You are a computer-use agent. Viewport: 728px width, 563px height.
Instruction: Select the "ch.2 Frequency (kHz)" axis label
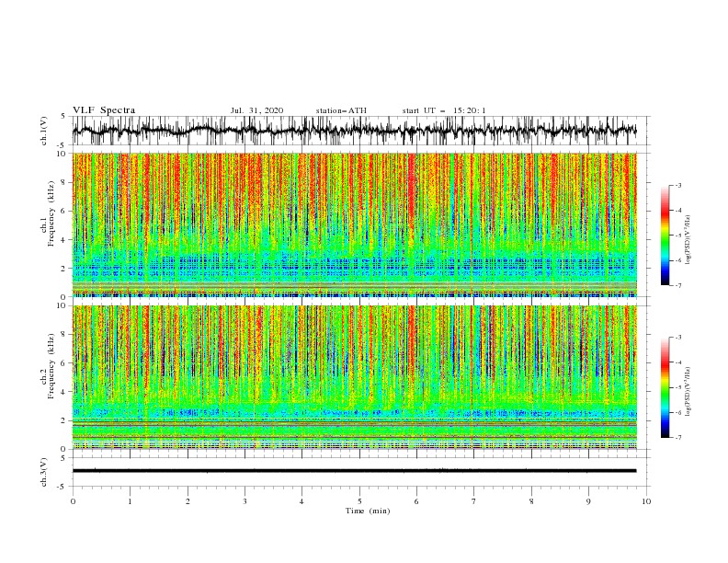pos(48,366)
